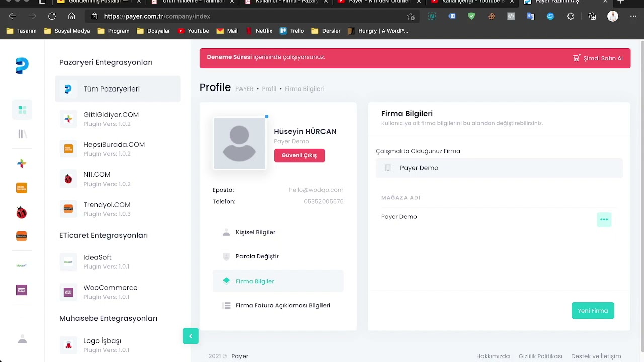Open Tüm Pazaryerleri in the integrations list

[118, 89]
